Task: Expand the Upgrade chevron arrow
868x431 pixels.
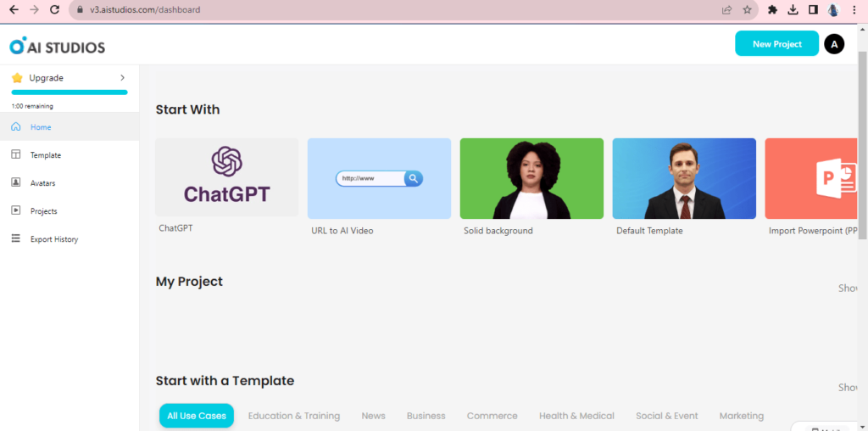Action: 122,77
